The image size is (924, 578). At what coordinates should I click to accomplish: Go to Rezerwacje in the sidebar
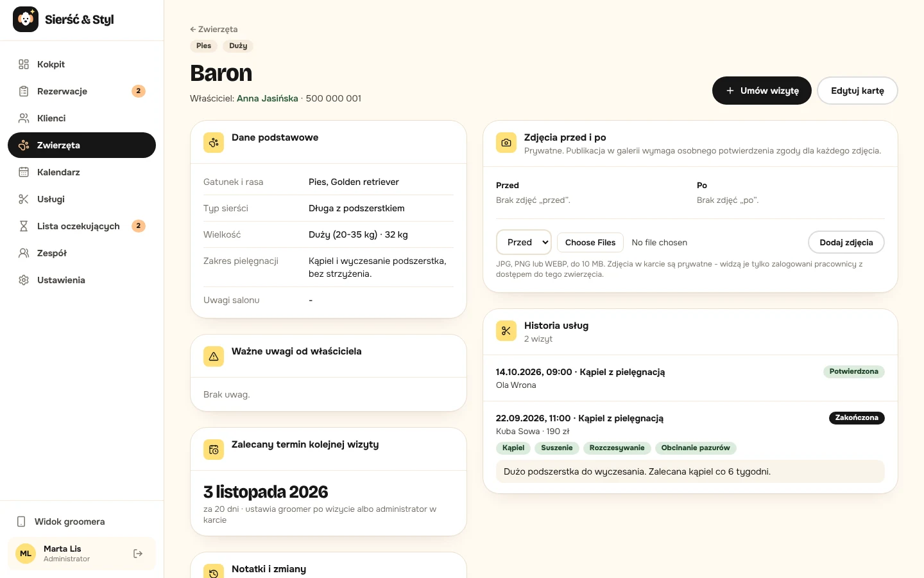click(81, 91)
